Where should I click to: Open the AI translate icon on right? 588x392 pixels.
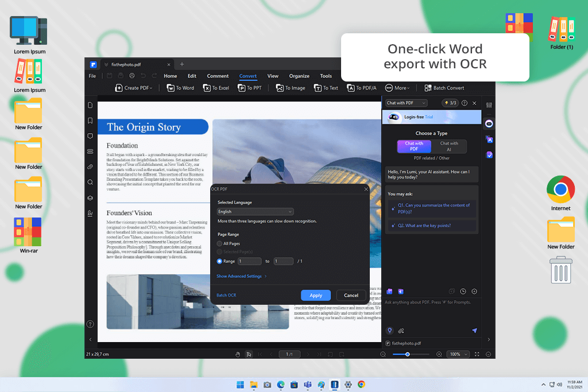pyautogui.click(x=489, y=139)
